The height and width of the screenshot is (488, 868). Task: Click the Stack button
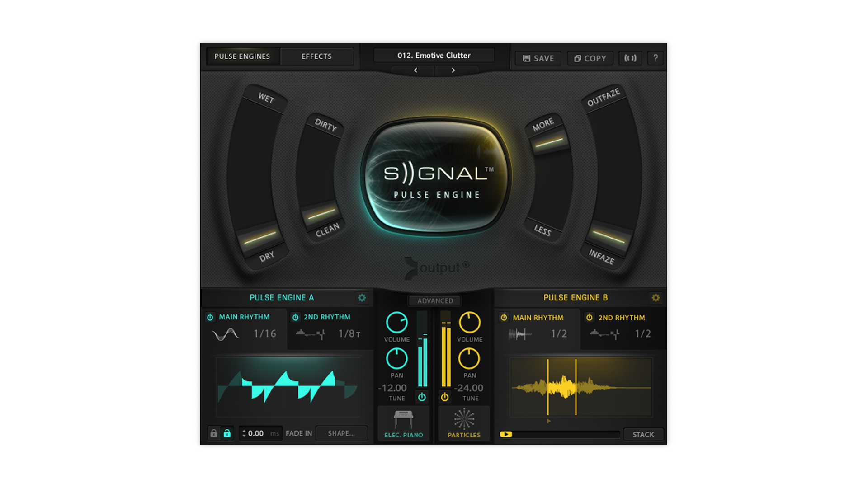click(643, 435)
